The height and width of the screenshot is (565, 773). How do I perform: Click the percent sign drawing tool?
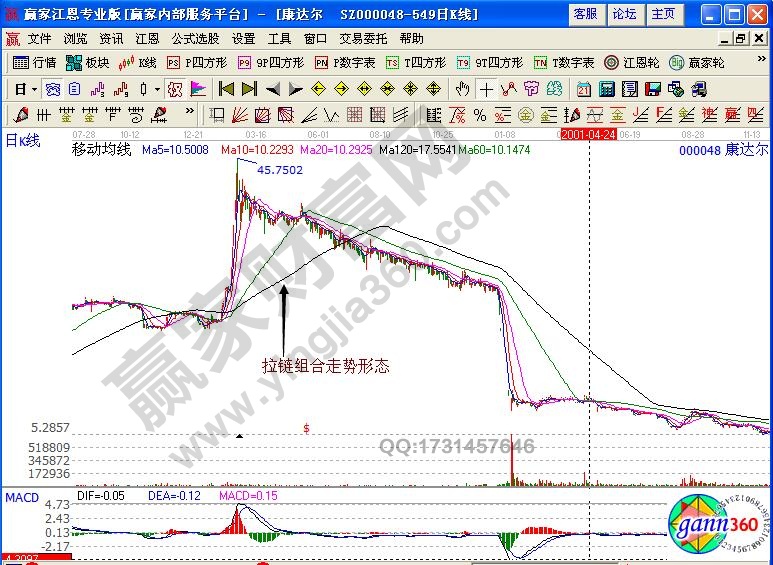click(x=479, y=114)
